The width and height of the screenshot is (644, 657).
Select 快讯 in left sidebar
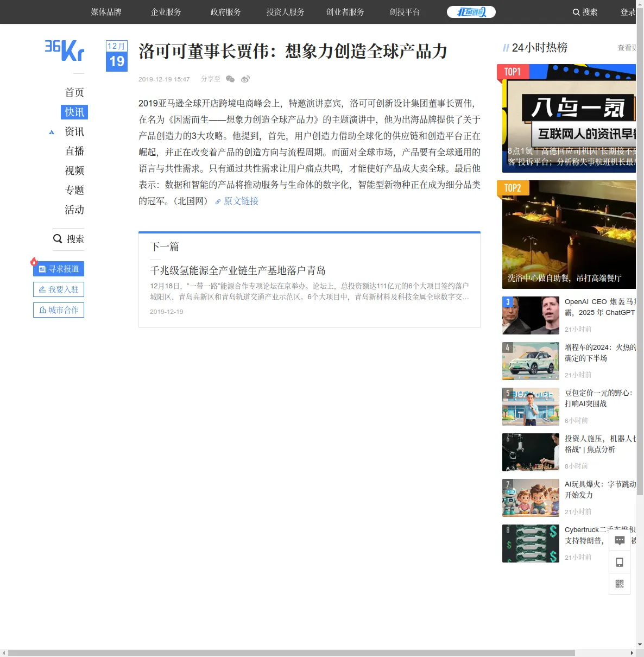[x=74, y=112]
